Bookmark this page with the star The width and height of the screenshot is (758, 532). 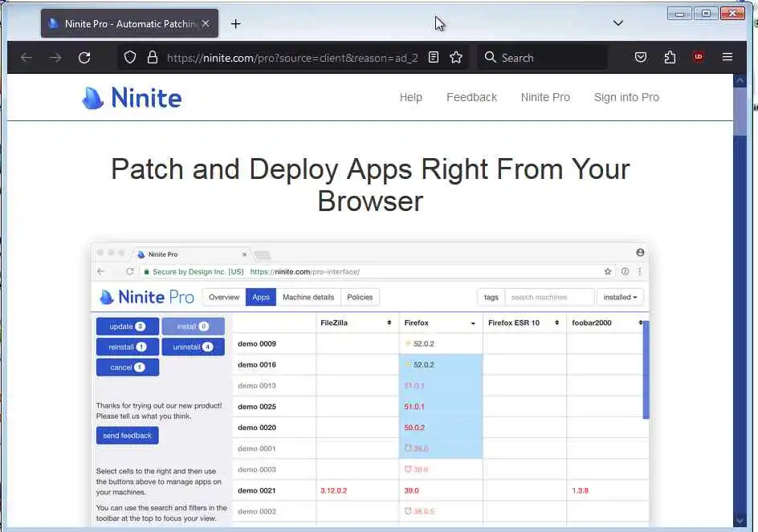[x=456, y=58]
